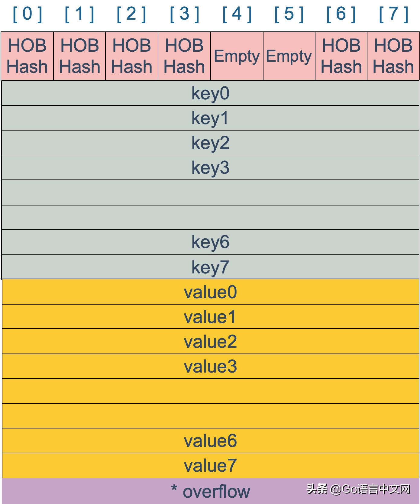The width and height of the screenshot is (420, 504).
Task: Click the value0 row
Action: [x=210, y=292]
